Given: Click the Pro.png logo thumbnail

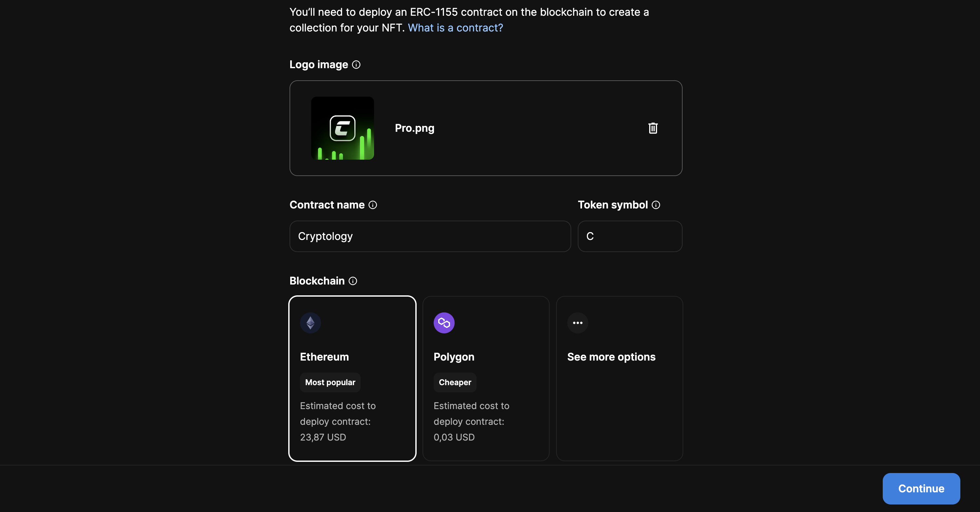Looking at the screenshot, I should 342,128.
